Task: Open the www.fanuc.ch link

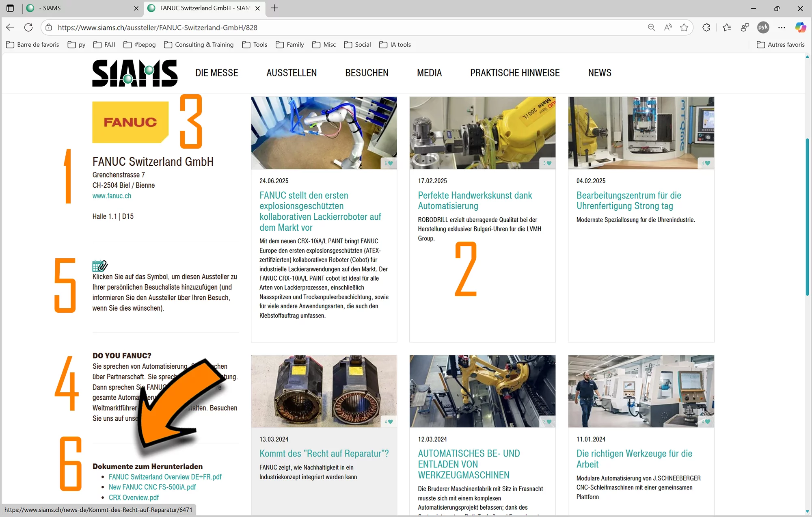Action: tap(112, 196)
